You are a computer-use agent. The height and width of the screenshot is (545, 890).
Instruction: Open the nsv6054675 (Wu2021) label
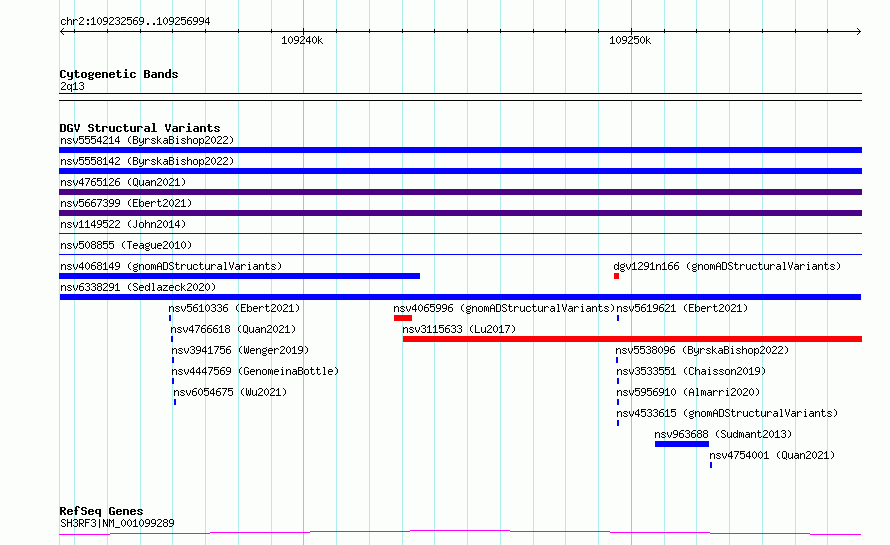pos(230,392)
